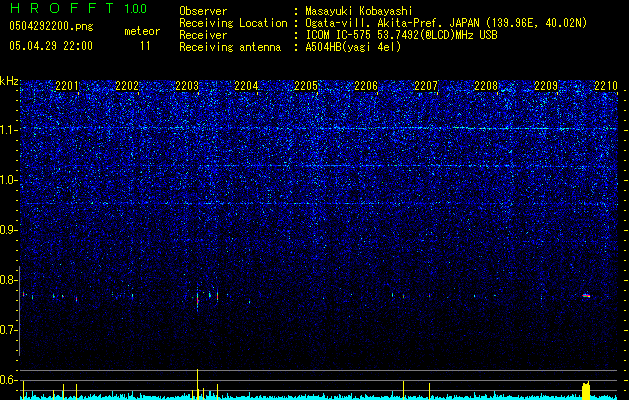Click the 2208 time marker
Image resolution: width=629 pixels, height=400 pixels.
pos(486,86)
